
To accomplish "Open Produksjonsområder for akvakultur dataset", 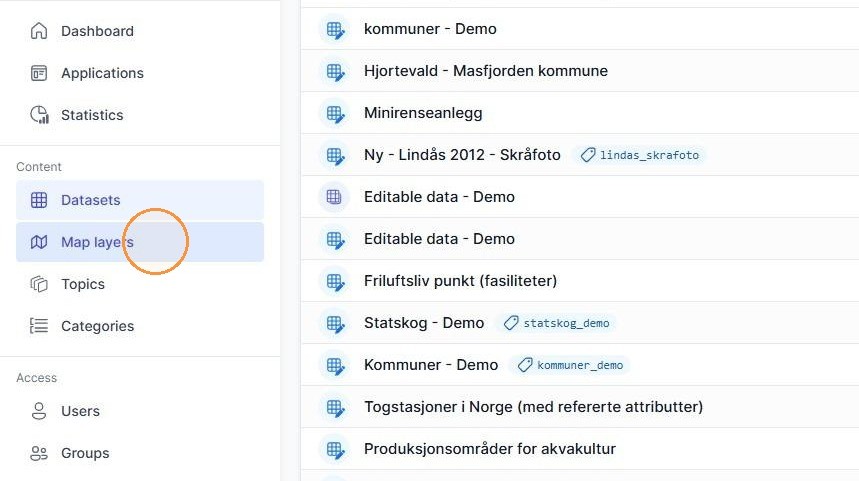I will [x=490, y=449].
